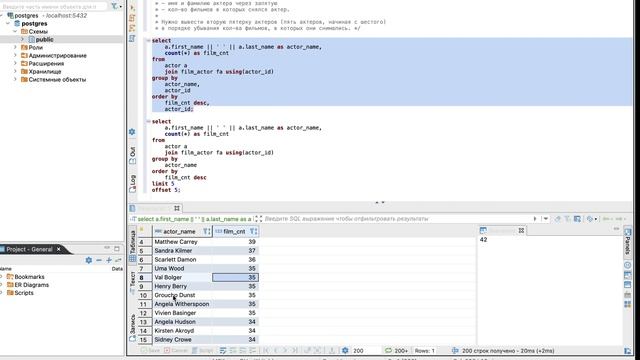The image size is (640, 360).
Task: Expand the Хранилище folder
Action: 15,71
